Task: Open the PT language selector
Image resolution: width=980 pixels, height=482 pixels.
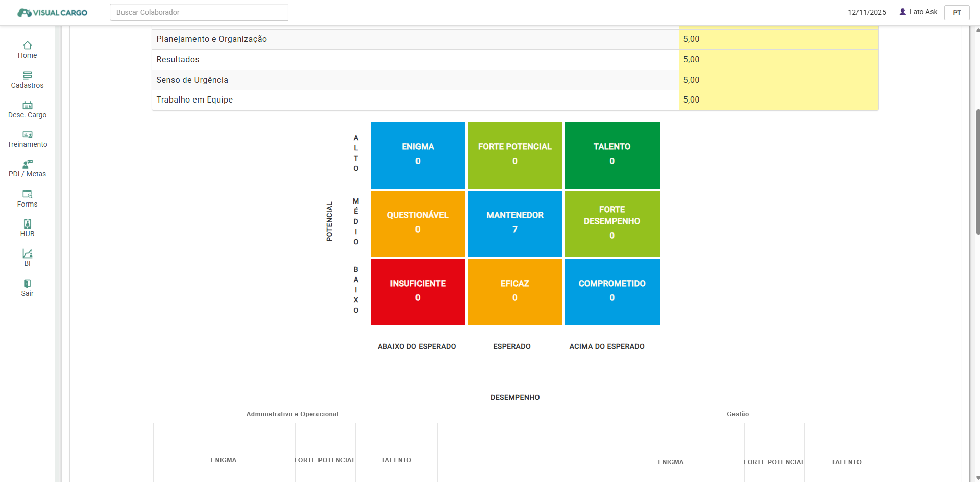Action: [957, 12]
